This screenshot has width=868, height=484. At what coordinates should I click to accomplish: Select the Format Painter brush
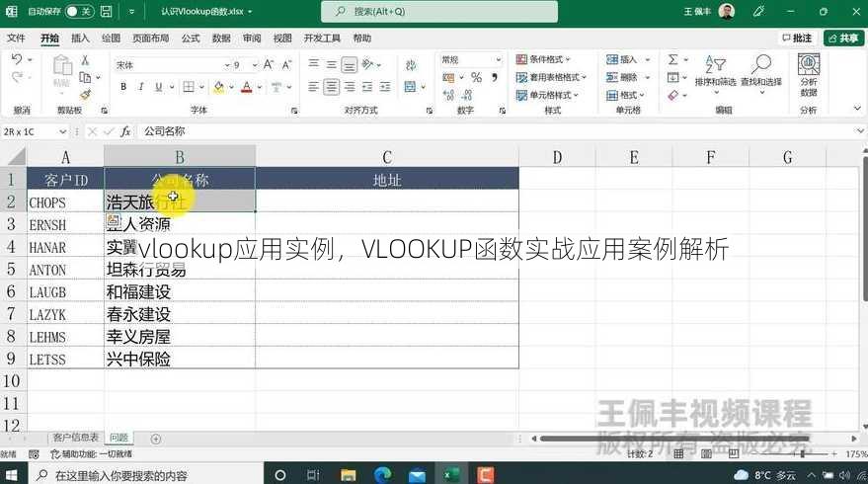pos(85,95)
